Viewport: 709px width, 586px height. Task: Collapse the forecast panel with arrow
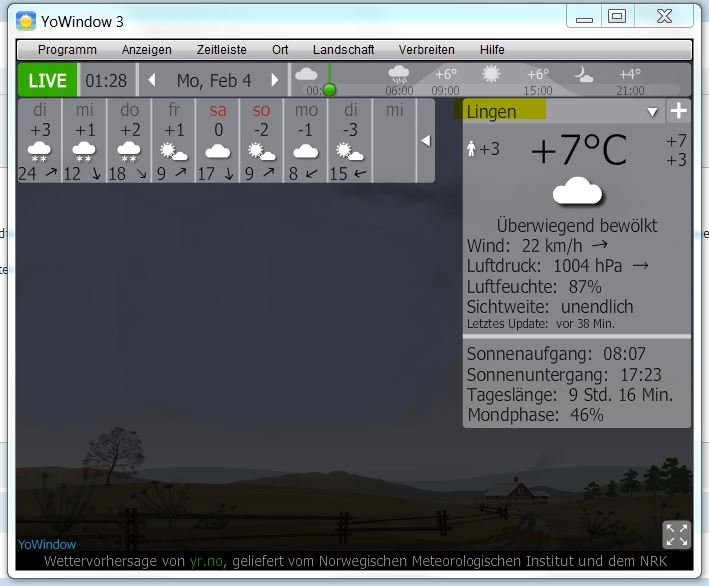425,141
